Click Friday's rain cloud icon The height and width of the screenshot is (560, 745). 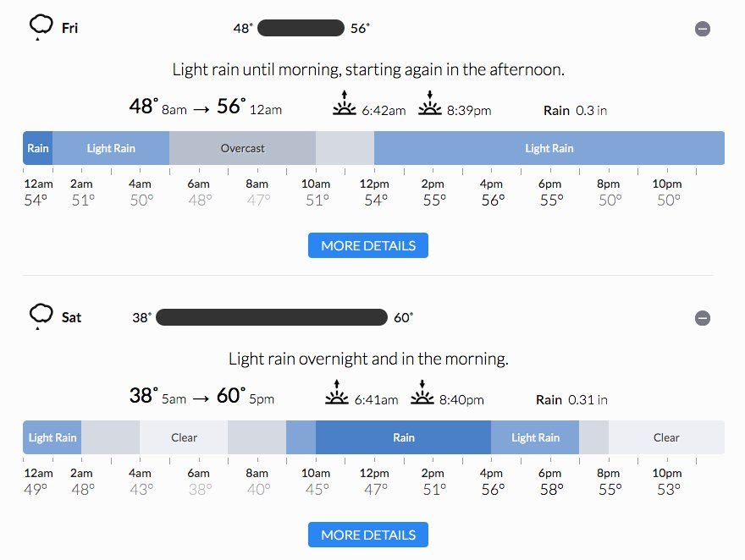pos(41,26)
